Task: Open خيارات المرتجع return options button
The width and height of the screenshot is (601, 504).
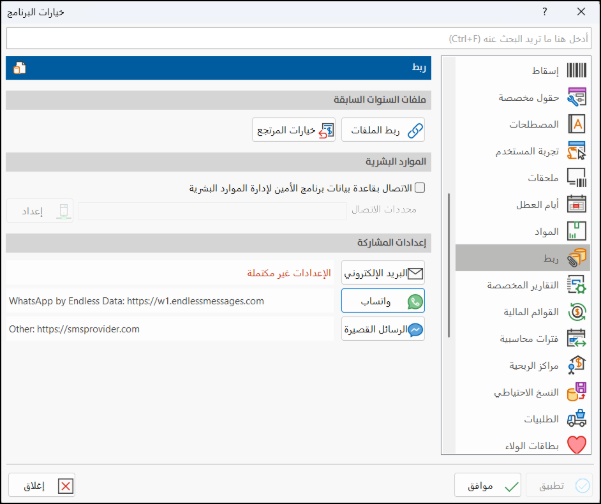Action: pyautogui.click(x=294, y=130)
